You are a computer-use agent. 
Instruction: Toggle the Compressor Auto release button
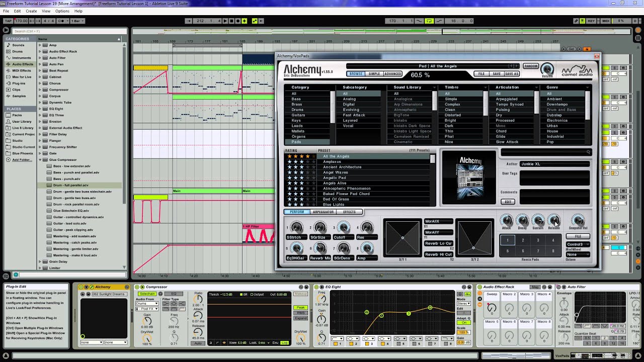pos(198,343)
